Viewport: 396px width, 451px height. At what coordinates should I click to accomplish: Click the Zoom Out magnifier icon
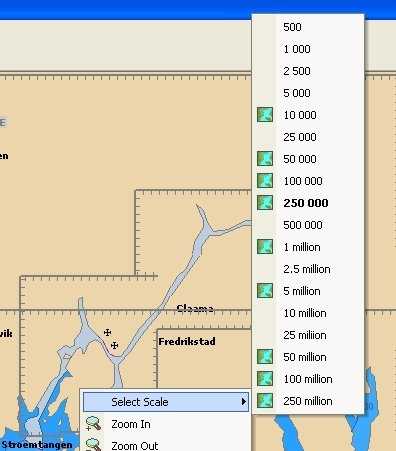[93, 445]
